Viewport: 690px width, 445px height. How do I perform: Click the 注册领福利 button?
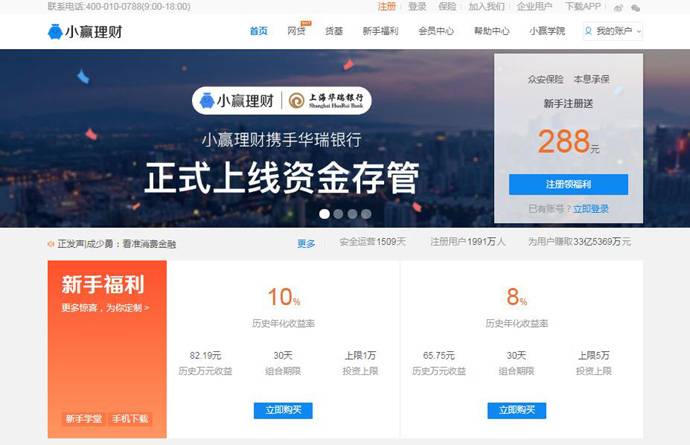569,184
